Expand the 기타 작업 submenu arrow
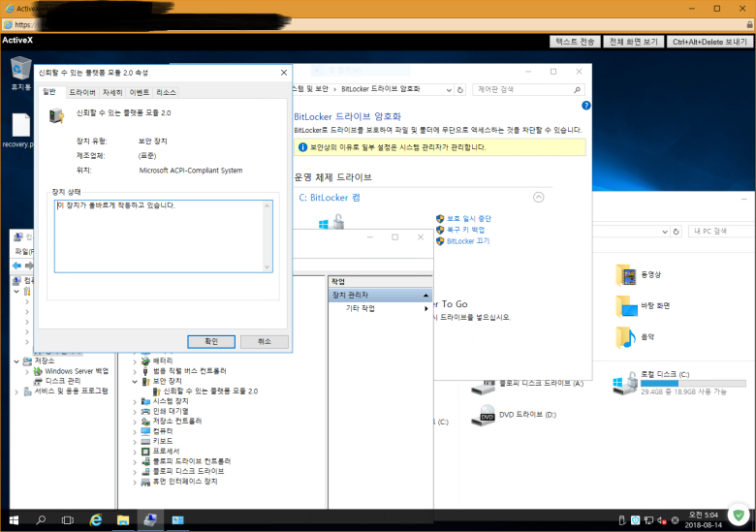 pyautogui.click(x=426, y=308)
